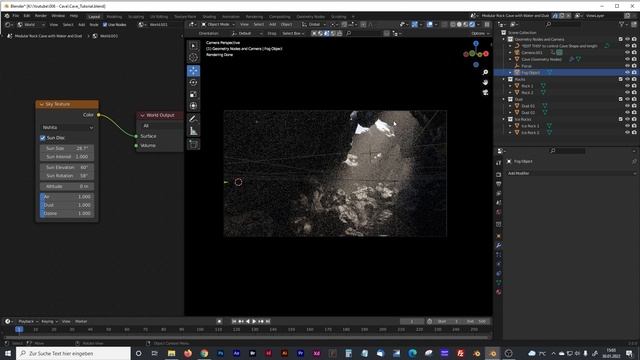The height and width of the screenshot is (360, 640).
Task: Select the Add Cube tool
Action: pos(193,144)
